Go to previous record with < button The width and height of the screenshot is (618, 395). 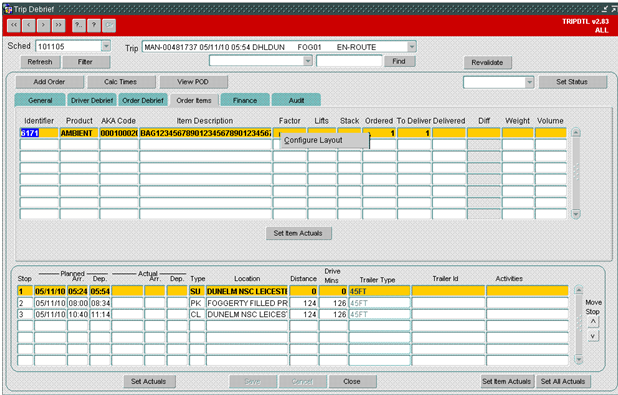coord(28,25)
